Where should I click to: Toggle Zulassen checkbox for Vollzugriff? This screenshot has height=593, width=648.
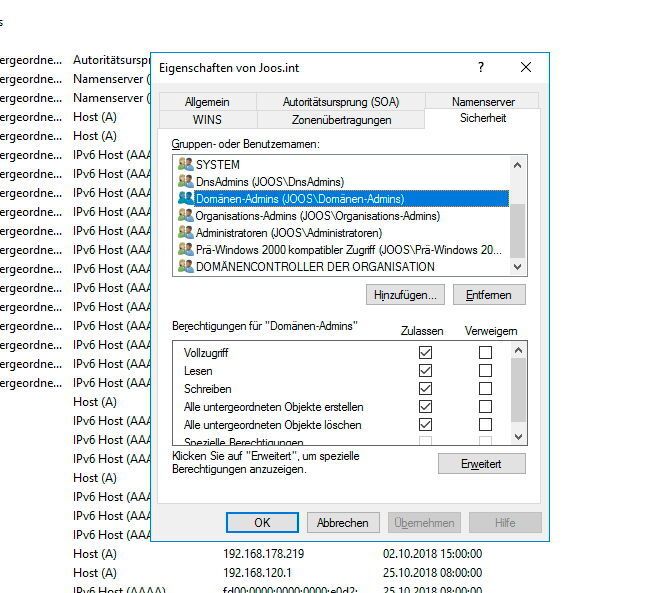coord(425,352)
